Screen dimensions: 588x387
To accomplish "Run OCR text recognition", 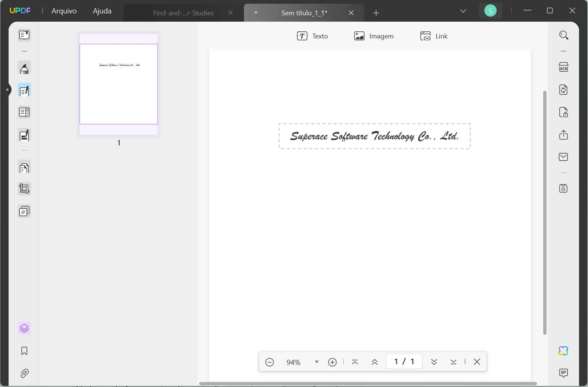I will 563,67.
